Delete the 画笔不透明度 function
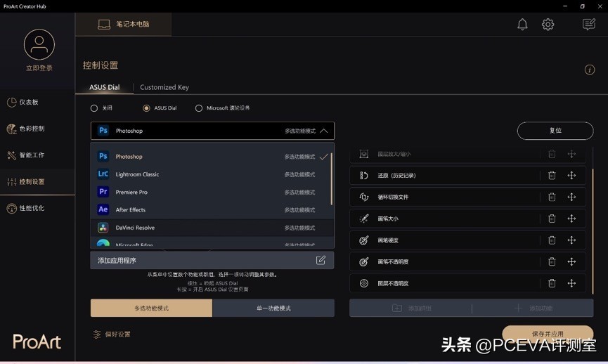The height and width of the screenshot is (364, 608). pos(552,261)
